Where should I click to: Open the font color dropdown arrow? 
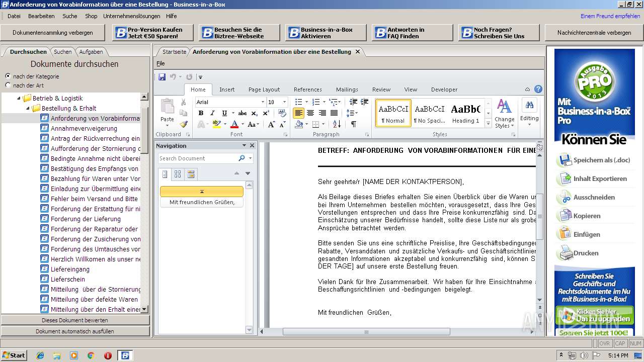pyautogui.click(x=243, y=124)
